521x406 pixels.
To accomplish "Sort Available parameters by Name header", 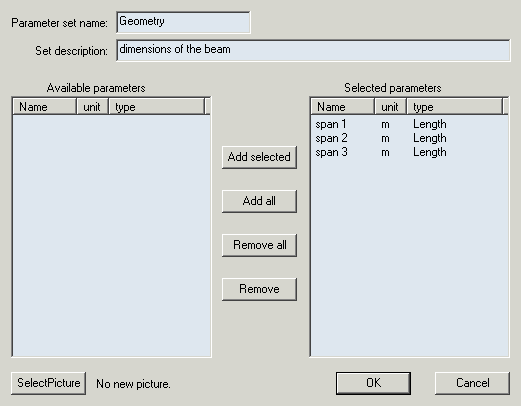I will coord(45,107).
